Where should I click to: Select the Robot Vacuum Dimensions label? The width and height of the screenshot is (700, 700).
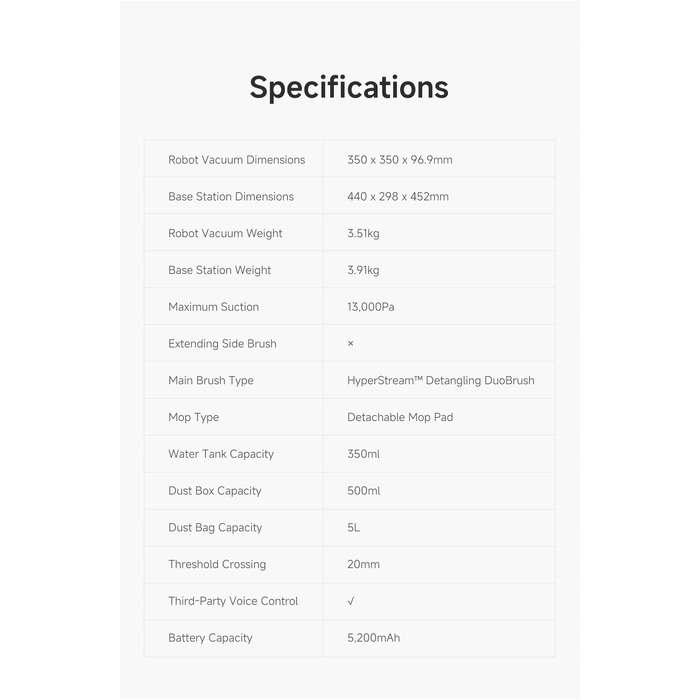237,160
